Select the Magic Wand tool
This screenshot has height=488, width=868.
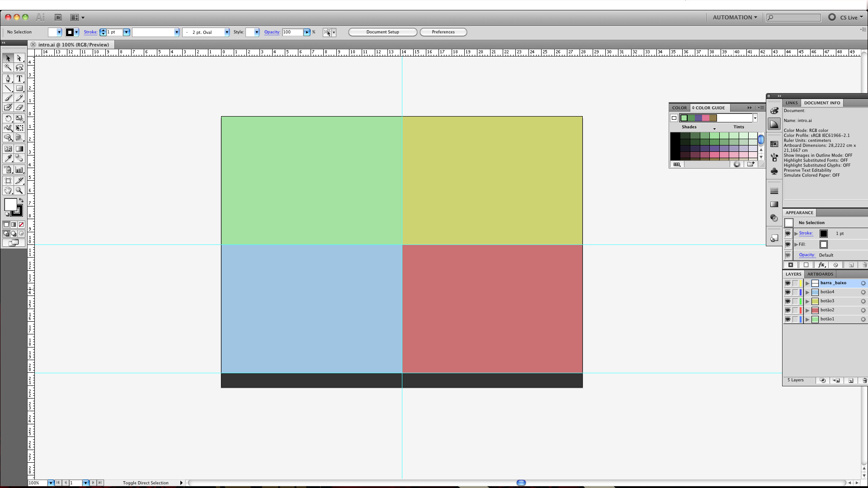[x=8, y=67]
